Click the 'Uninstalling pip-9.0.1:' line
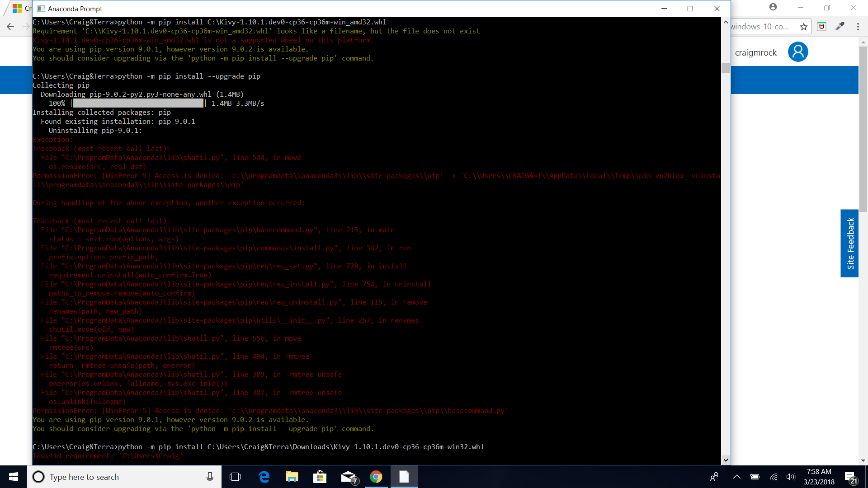Viewport: 868px width, 488px height. pos(95,131)
